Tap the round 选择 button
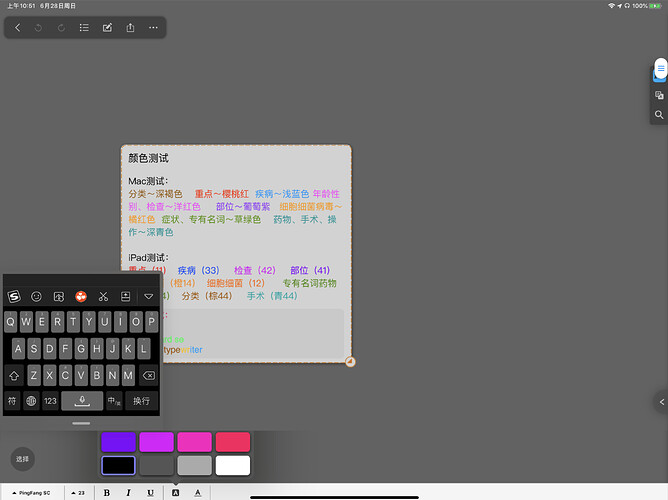 23,459
